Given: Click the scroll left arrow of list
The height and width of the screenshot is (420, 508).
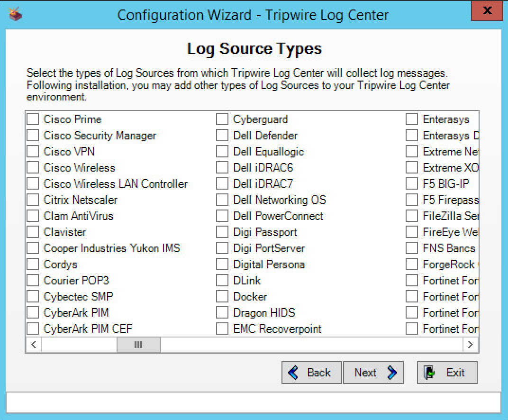Looking at the screenshot, I should coord(33,345).
